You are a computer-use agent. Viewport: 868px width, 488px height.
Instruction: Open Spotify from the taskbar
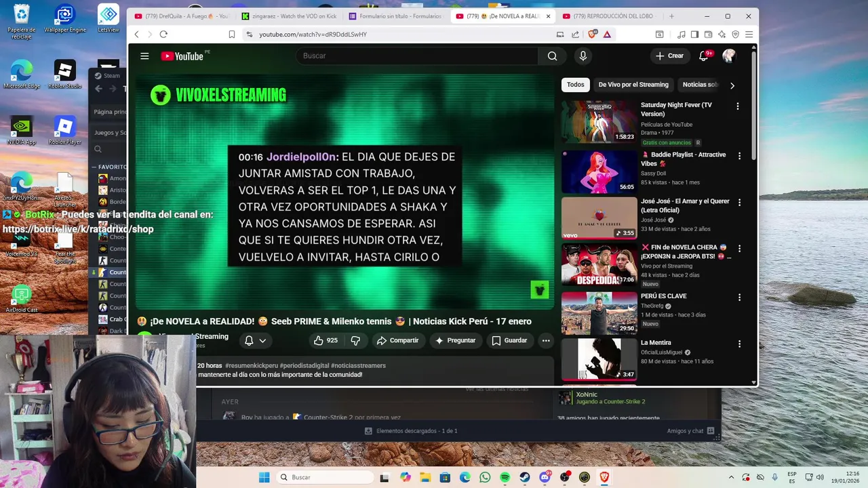(505, 477)
